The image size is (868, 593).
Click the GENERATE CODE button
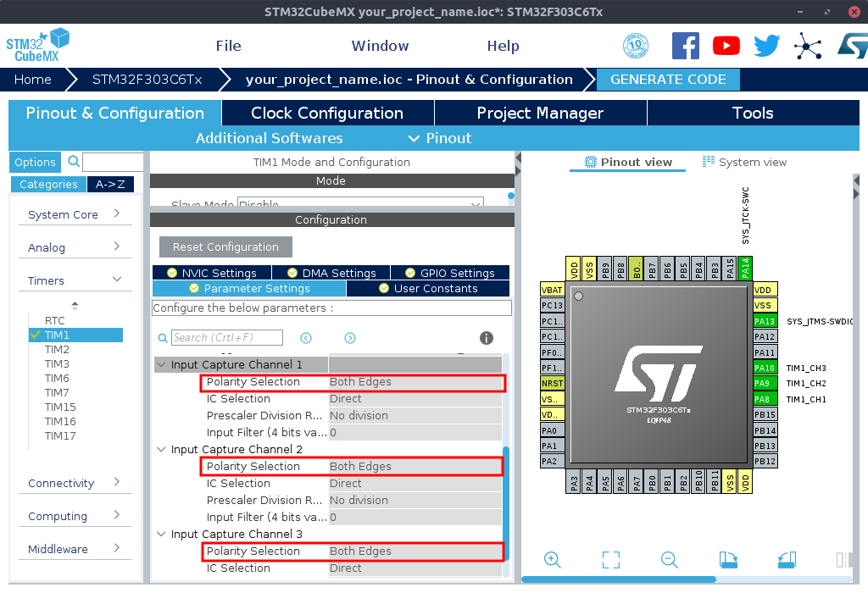(x=668, y=80)
